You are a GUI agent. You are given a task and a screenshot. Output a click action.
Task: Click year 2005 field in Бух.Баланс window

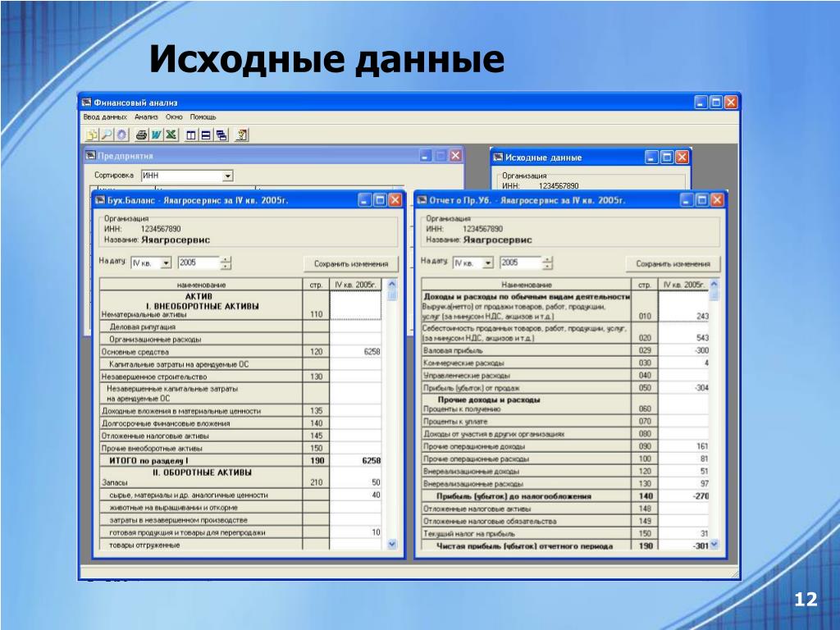(x=199, y=263)
